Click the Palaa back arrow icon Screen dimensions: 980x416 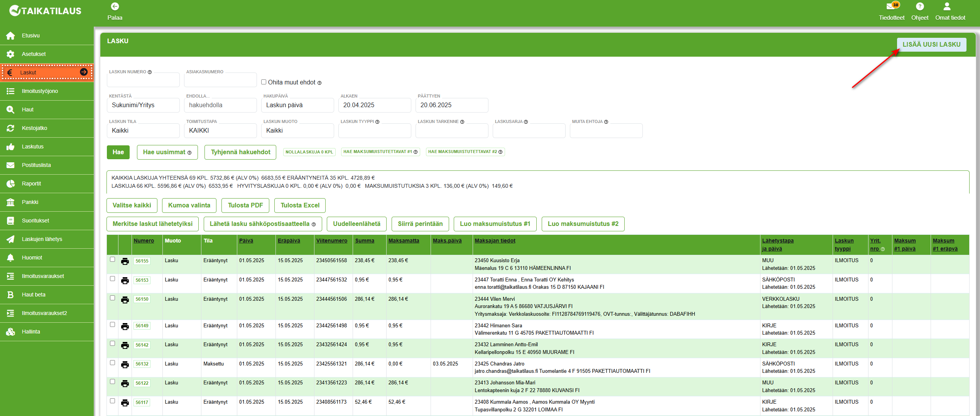click(115, 7)
